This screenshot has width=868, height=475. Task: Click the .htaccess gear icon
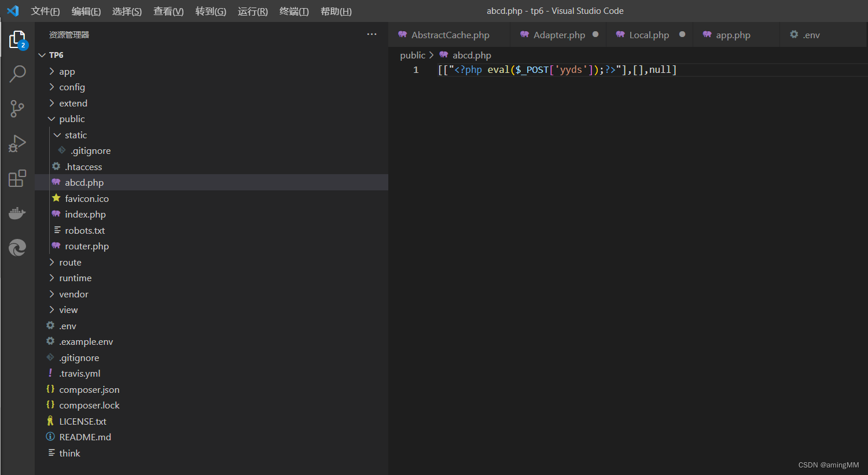pos(56,166)
